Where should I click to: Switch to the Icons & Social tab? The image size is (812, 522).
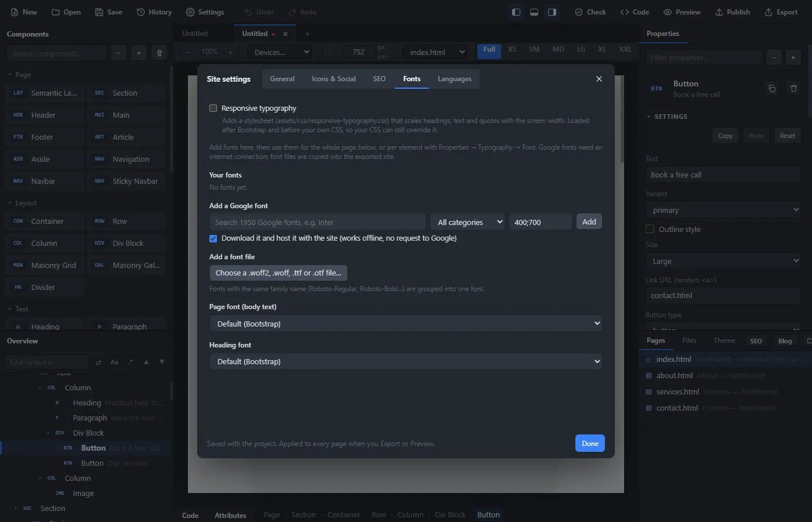[333, 79]
